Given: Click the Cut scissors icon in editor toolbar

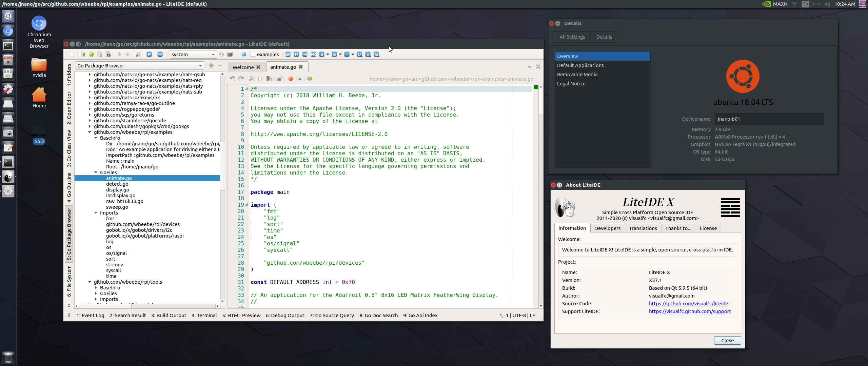Looking at the screenshot, I should click(252, 79).
